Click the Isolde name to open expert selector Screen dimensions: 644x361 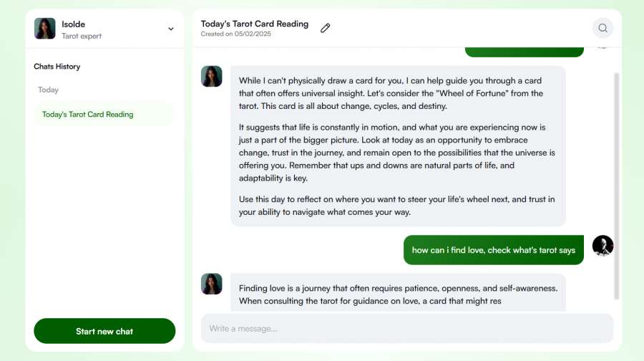(73, 24)
